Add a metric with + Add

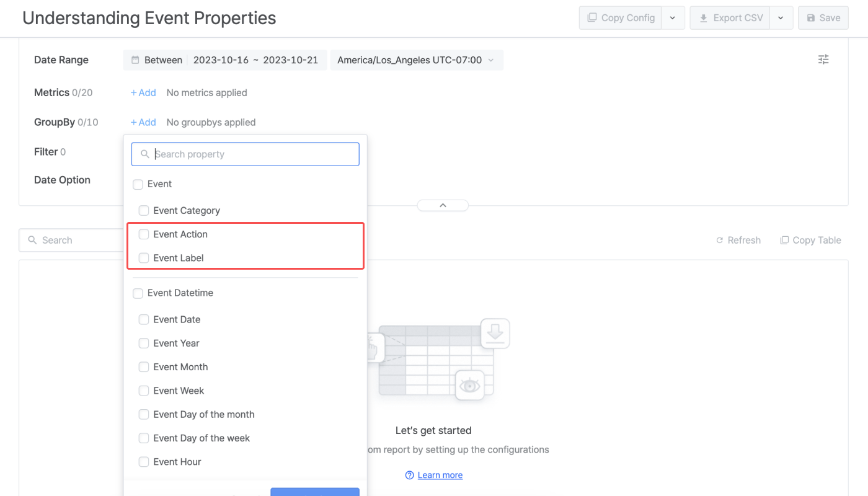(143, 92)
